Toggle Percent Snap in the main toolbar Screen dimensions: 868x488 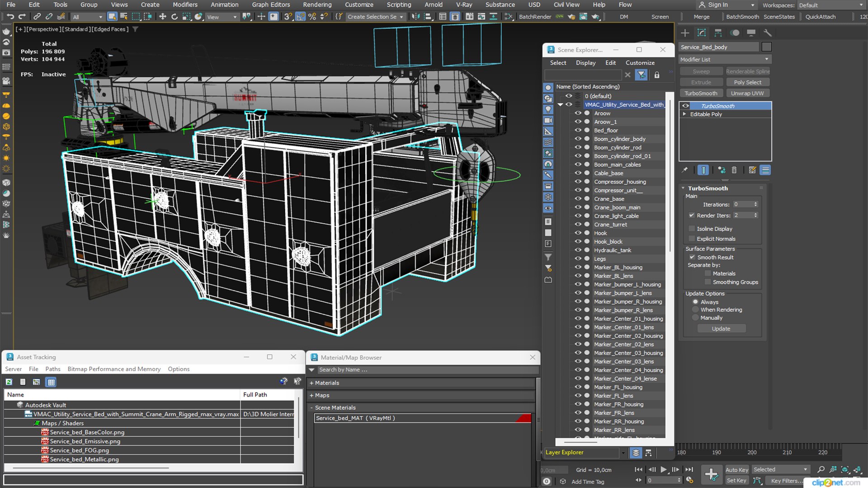click(312, 17)
